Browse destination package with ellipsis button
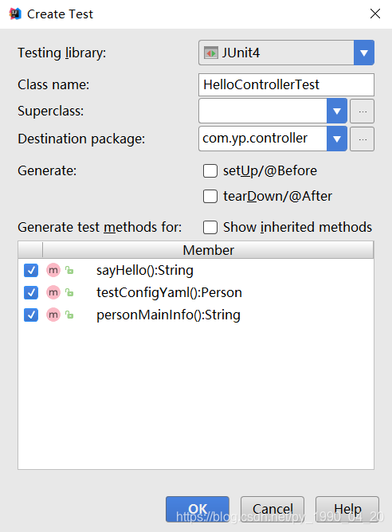This screenshot has height=532, width=392. 363,139
